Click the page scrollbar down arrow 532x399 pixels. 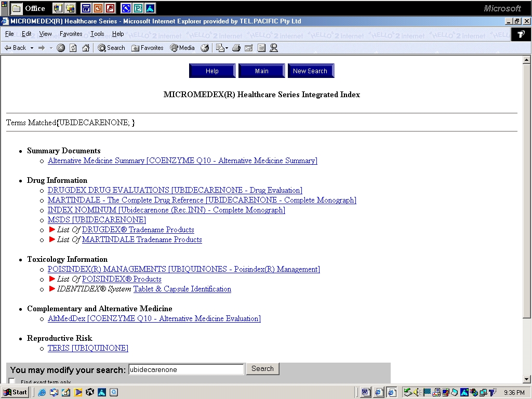coord(526,379)
